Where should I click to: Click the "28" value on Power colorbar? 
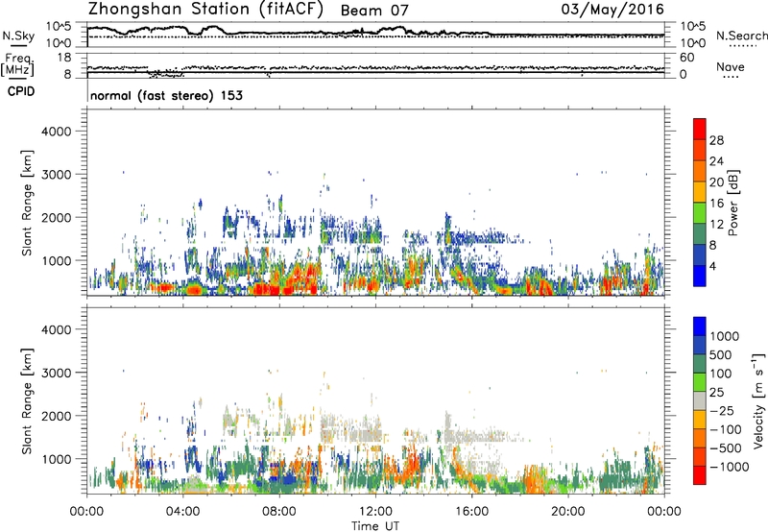(716, 140)
